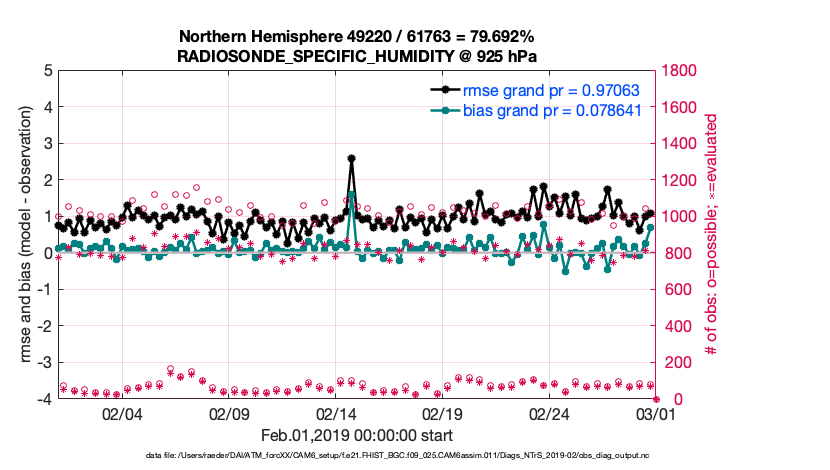Pick the 02/24 date on the x-axis
830x470 pixels.
tap(549, 414)
